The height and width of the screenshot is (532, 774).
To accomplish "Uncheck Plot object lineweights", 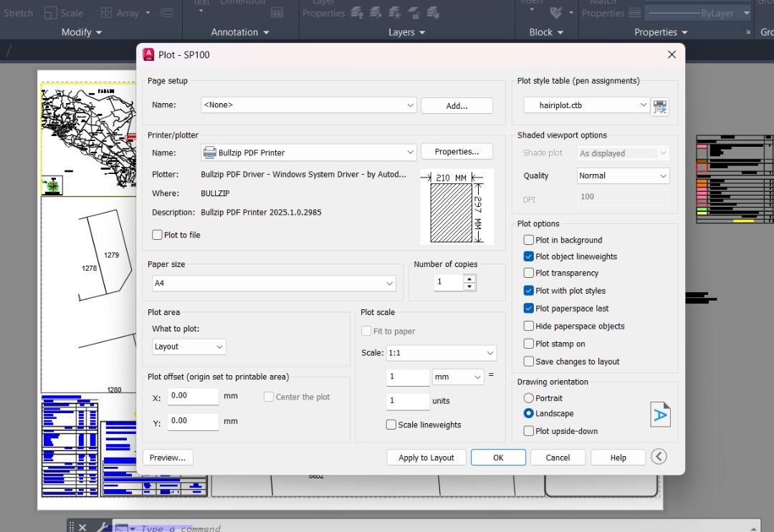I will (528, 256).
